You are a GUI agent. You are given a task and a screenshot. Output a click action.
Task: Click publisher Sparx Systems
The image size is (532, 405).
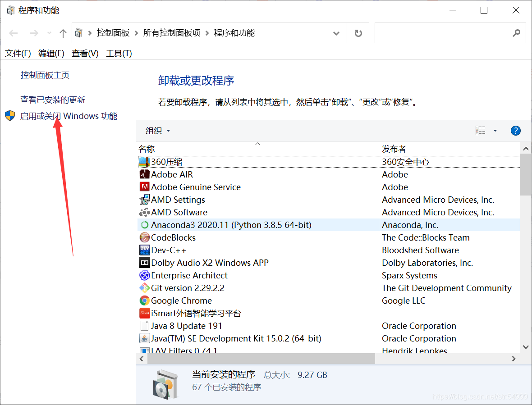409,275
